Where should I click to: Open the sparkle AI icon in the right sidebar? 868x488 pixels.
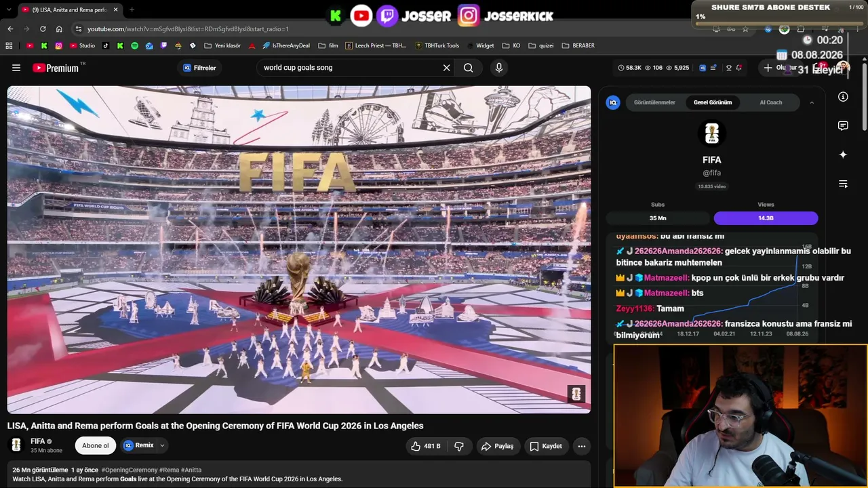tap(843, 155)
